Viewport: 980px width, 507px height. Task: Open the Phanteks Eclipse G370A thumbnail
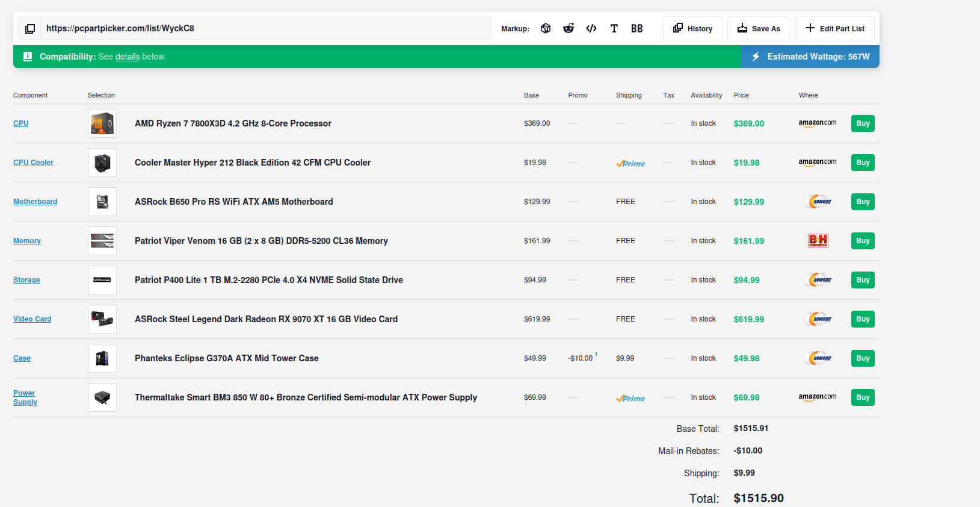[x=102, y=358]
